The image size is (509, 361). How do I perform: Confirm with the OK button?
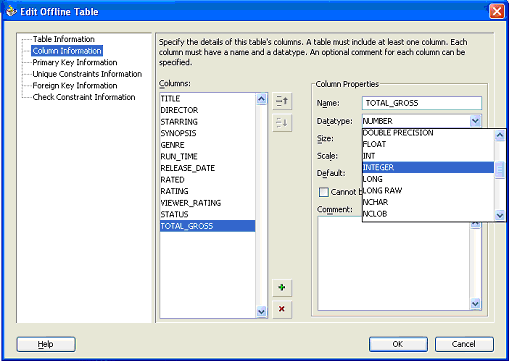pyautogui.click(x=398, y=344)
